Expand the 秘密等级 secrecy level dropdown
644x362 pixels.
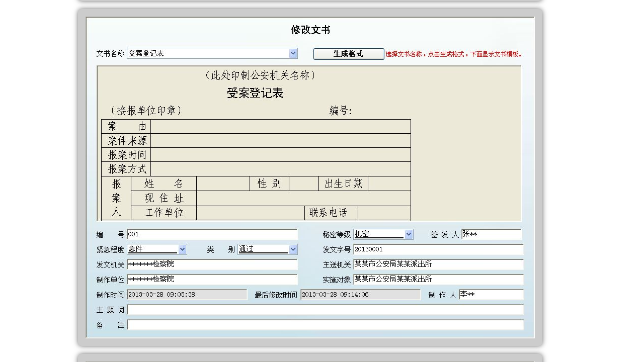408,234
